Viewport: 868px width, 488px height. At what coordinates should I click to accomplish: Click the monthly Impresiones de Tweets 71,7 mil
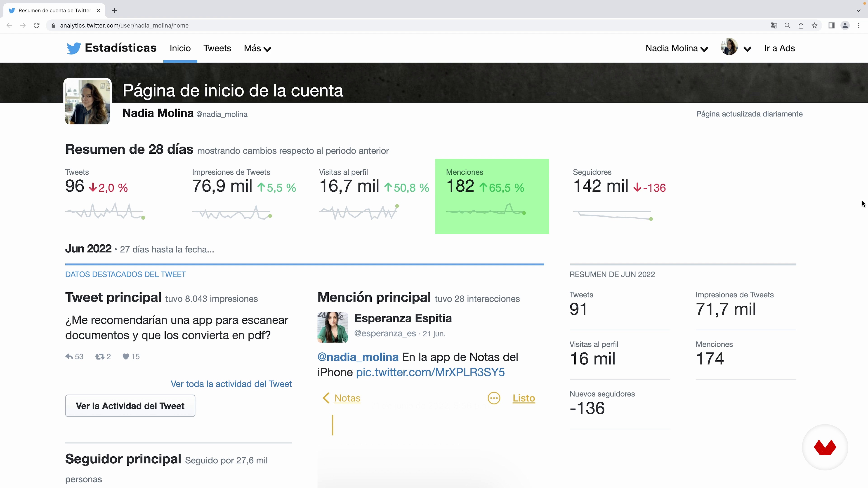click(x=726, y=309)
